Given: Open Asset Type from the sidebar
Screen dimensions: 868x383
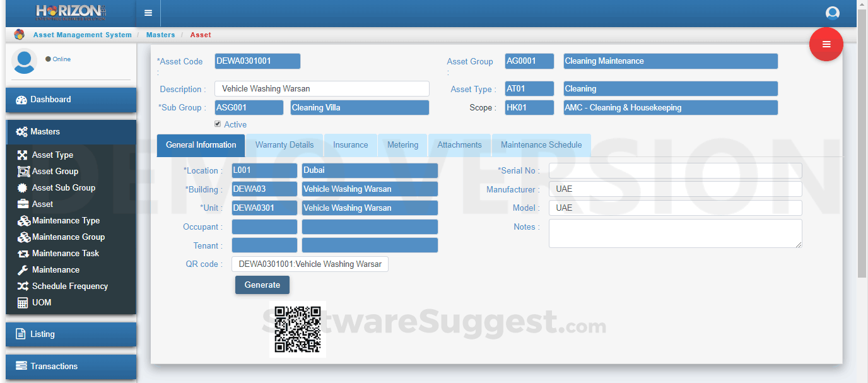Looking at the screenshot, I should coord(52,155).
